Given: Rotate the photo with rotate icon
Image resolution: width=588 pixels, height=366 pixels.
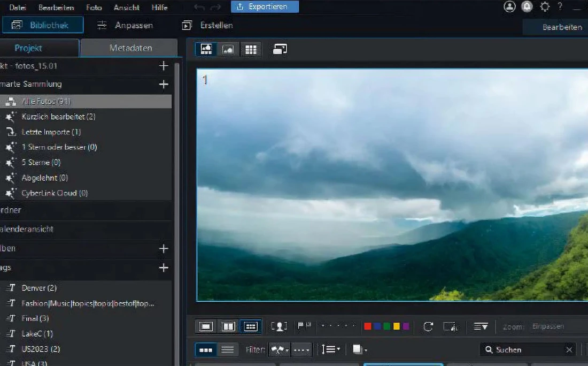Looking at the screenshot, I should 428,326.
